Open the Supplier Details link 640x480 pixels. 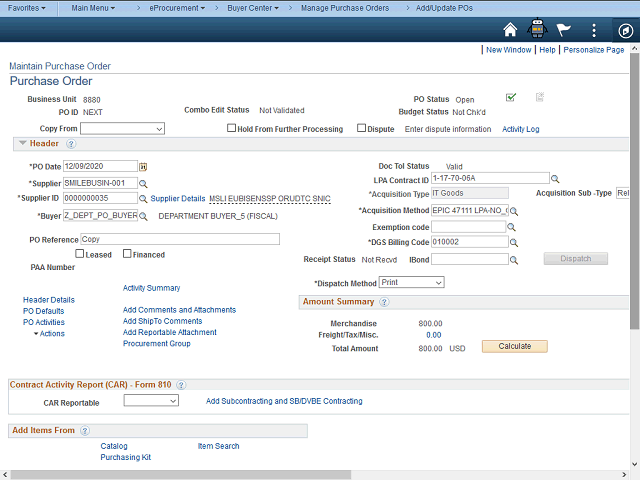tap(177, 199)
